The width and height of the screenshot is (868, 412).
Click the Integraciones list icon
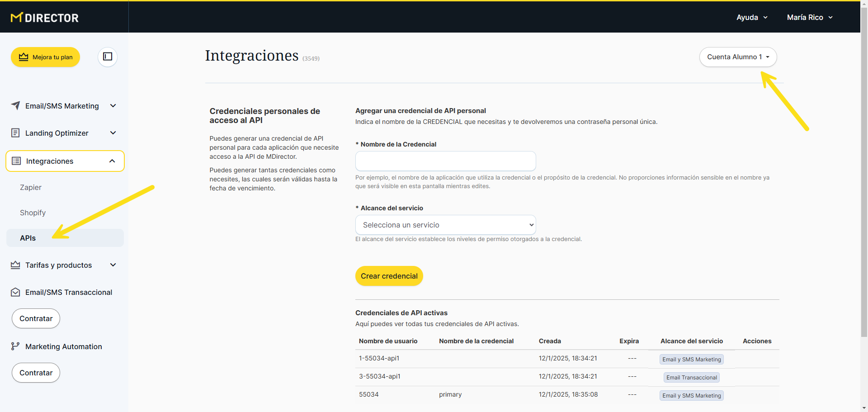[16, 161]
